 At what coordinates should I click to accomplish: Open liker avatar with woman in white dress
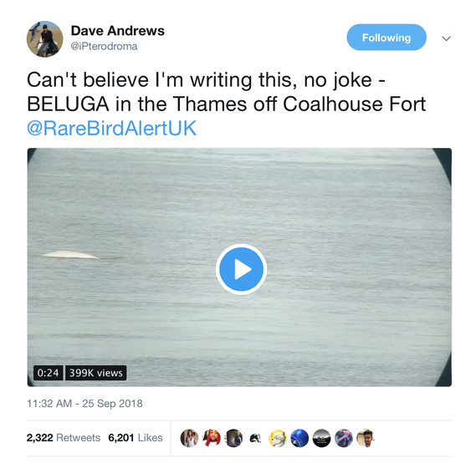(189, 438)
